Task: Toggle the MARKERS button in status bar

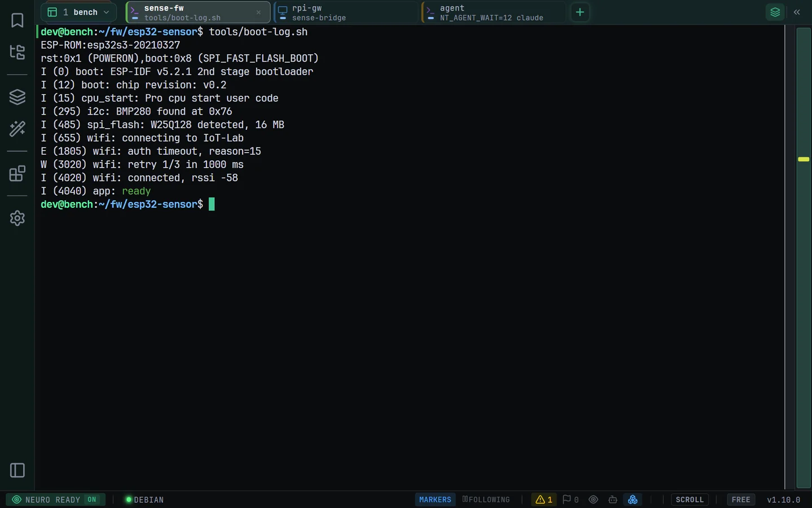Action: [435, 500]
